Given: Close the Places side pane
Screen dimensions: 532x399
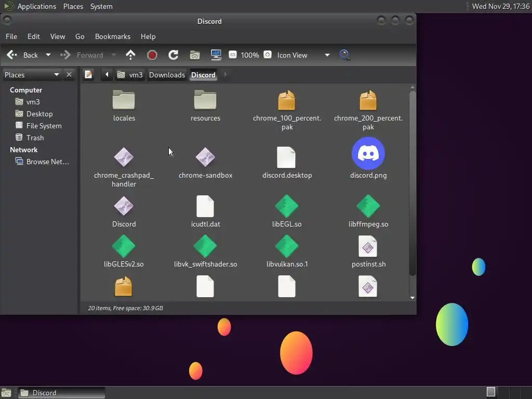Looking at the screenshot, I should point(69,74).
